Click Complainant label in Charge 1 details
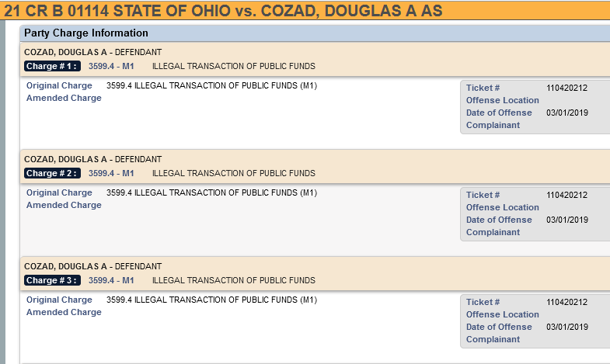 coord(493,125)
